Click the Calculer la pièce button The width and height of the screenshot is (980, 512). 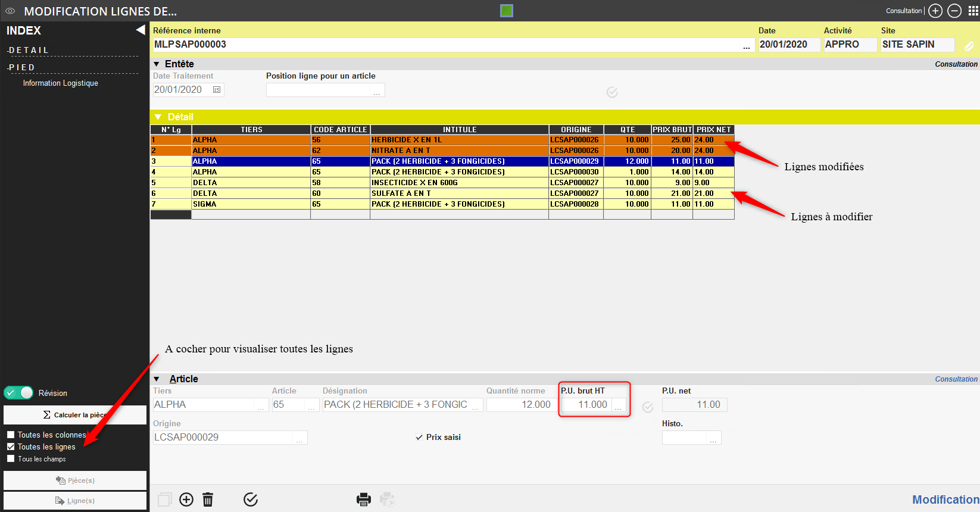(x=75, y=415)
